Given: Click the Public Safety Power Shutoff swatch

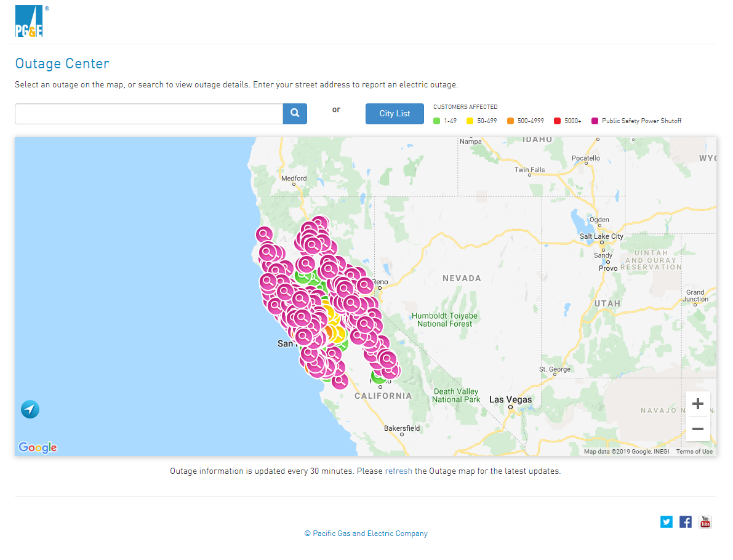Looking at the screenshot, I should [x=595, y=121].
